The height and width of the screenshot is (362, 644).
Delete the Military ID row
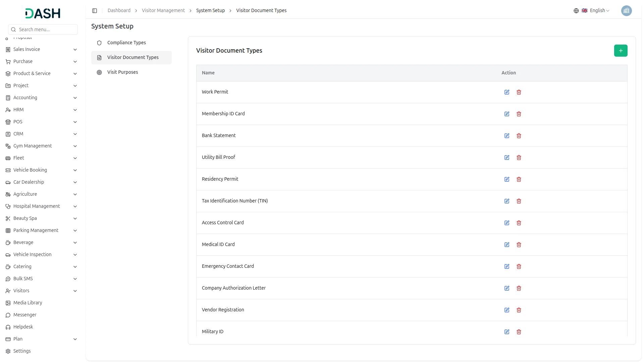(x=519, y=332)
